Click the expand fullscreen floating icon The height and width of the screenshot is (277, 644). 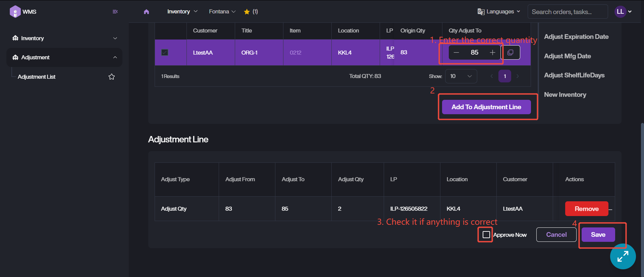623,256
